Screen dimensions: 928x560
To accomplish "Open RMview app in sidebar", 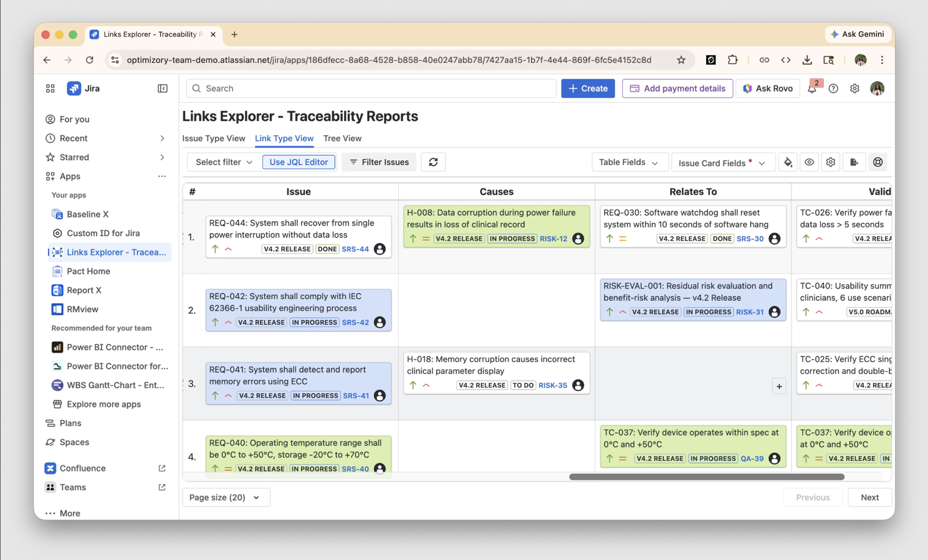I will (x=82, y=309).
